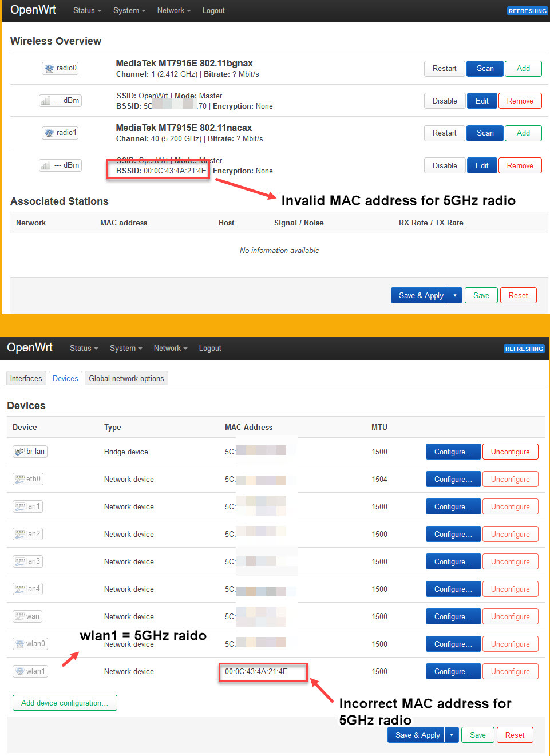Switch to the Interfaces tab
The height and width of the screenshot is (756, 550).
[26, 378]
